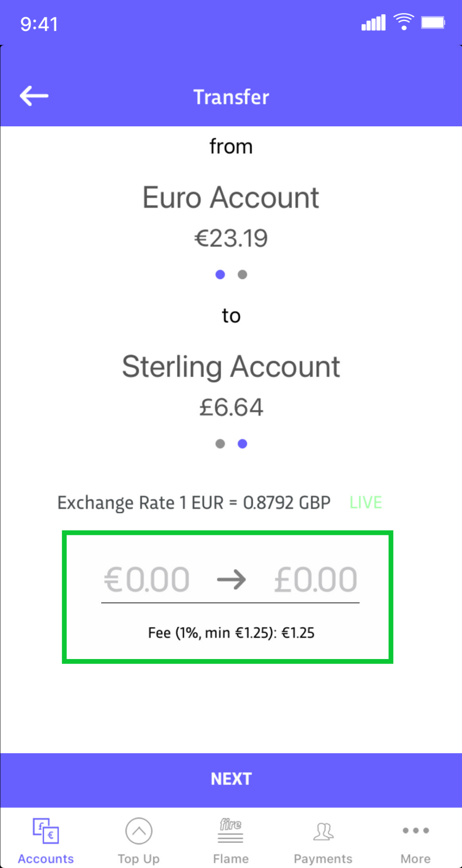
Task: Tap the Payments people icon
Action: (x=323, y=831)
